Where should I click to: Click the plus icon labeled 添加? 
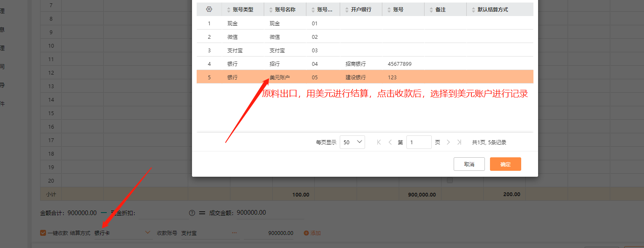tap(306, 233)
